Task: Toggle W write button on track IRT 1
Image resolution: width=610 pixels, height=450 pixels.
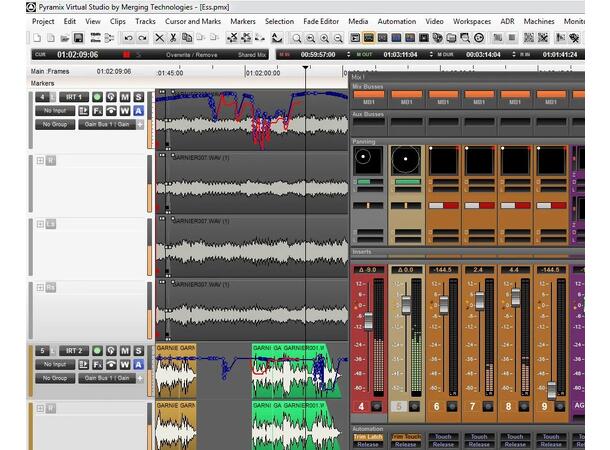Action: coord(125,111)
